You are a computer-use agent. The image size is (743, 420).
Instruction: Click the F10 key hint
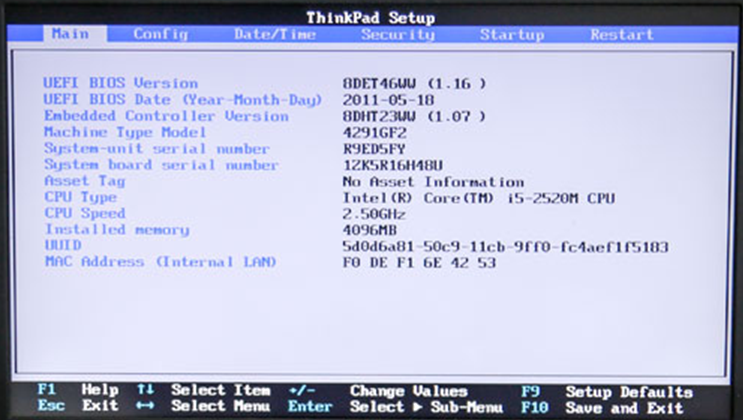[535, 408]
